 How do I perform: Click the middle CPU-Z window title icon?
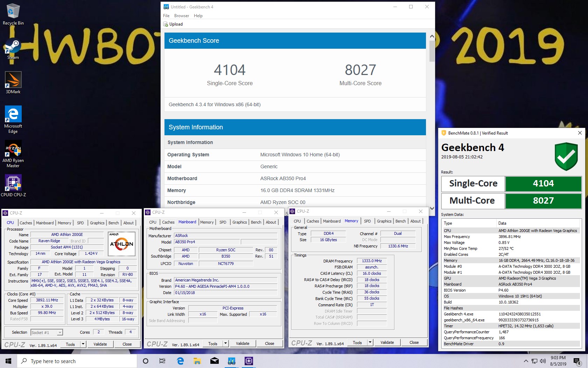click(x=148, y=212)
